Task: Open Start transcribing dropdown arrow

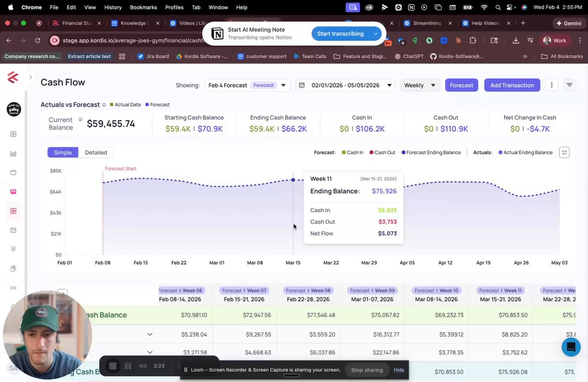Action: click(x=376, y=34)
